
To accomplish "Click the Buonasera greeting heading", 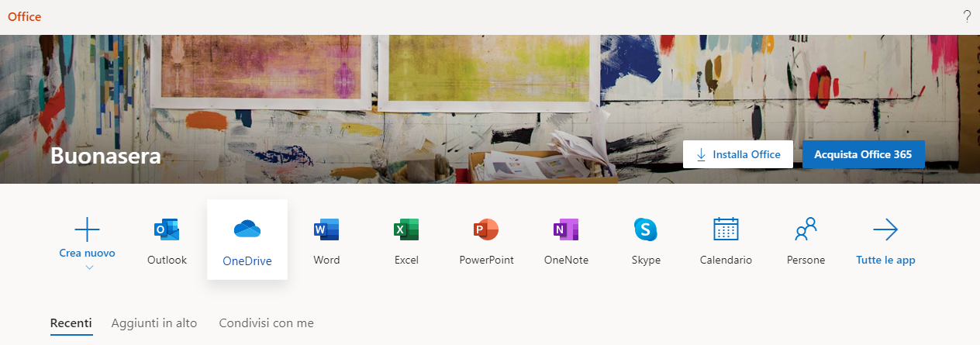I will pyautogui.click(x=105, y=157).
